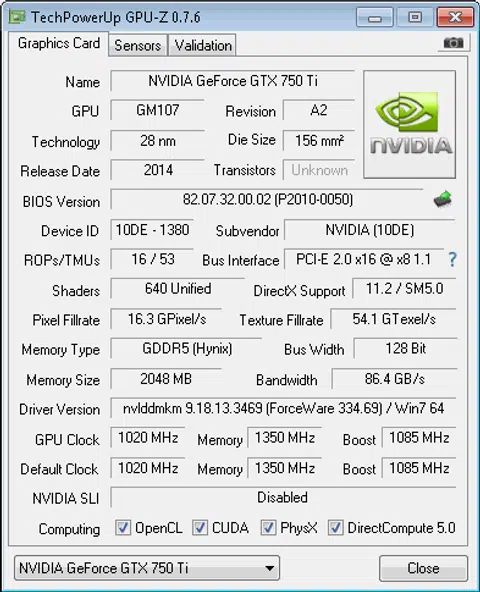Toggle the CUDA checkbox
Image resolution: width=480 pixels, height=592 pixels.
point(200,527)
